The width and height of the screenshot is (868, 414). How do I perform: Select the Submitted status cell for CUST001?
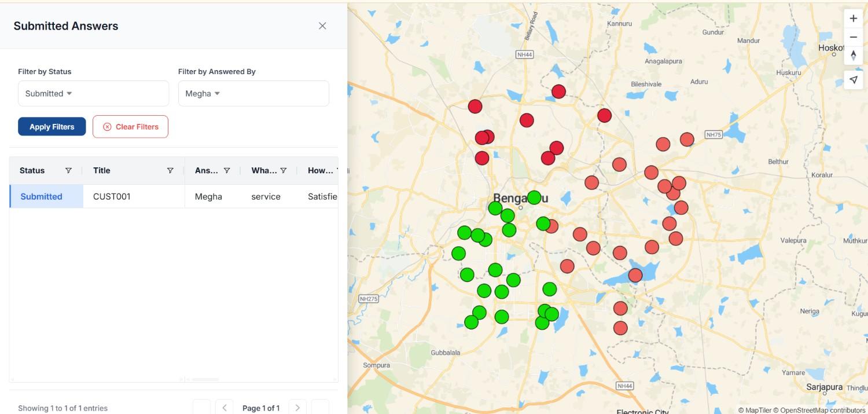[x=41, y=196]
